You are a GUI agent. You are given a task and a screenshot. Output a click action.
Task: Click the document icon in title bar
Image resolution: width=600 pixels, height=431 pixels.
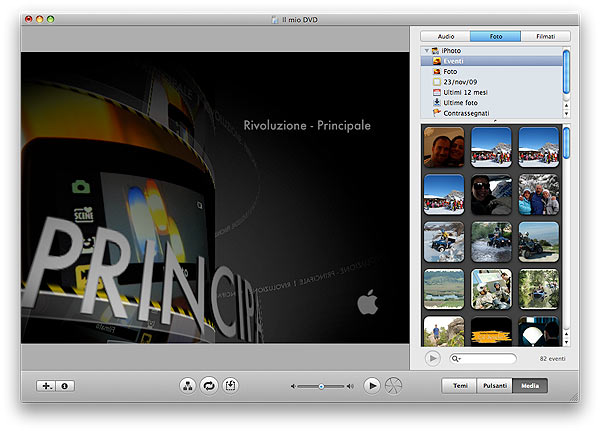[274, 20]
